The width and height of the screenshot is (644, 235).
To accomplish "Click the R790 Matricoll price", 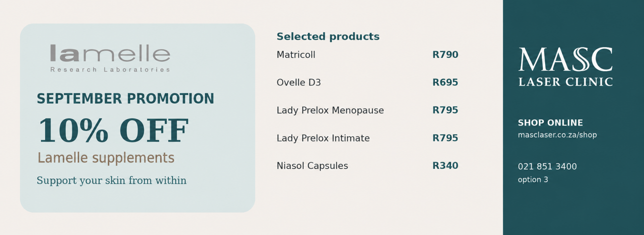I will pos(445,55).
